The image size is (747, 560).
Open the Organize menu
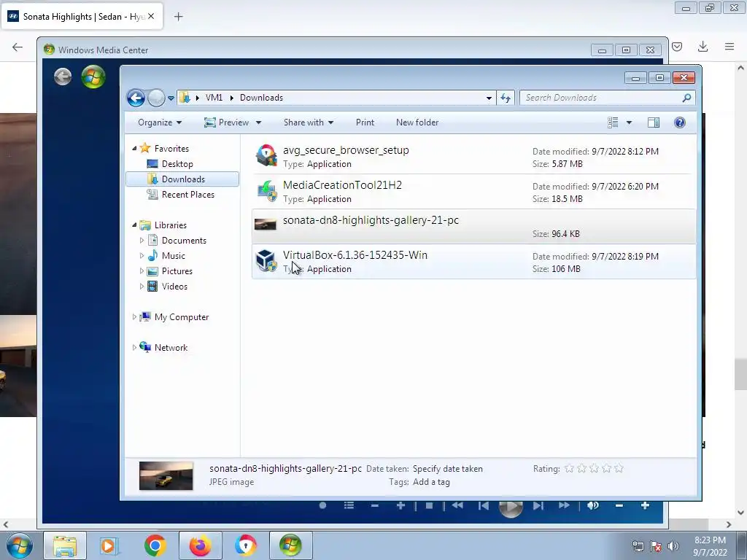pos(160,122)
